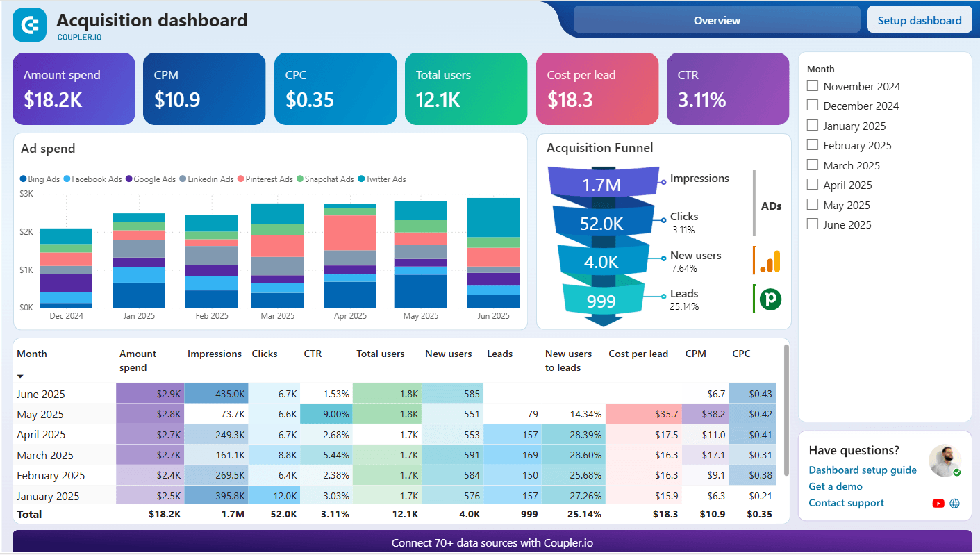Enable the March 2025 filter
Image resolution: width=980 pixels, height=555 pixels.
tap(812, 165)
